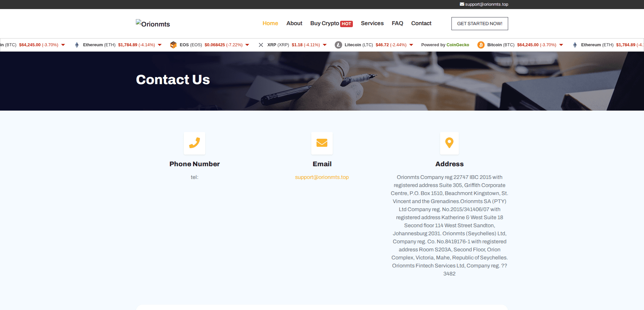
Task: Click the $1.18 XRP price
Action: pyautogui.click(x=297, y=45)
